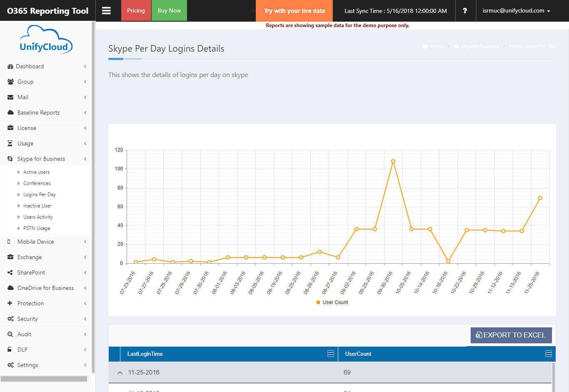Screen dimensions: 569x392
Task: Click the Settings gears icon
Action: tap(10, 365)
